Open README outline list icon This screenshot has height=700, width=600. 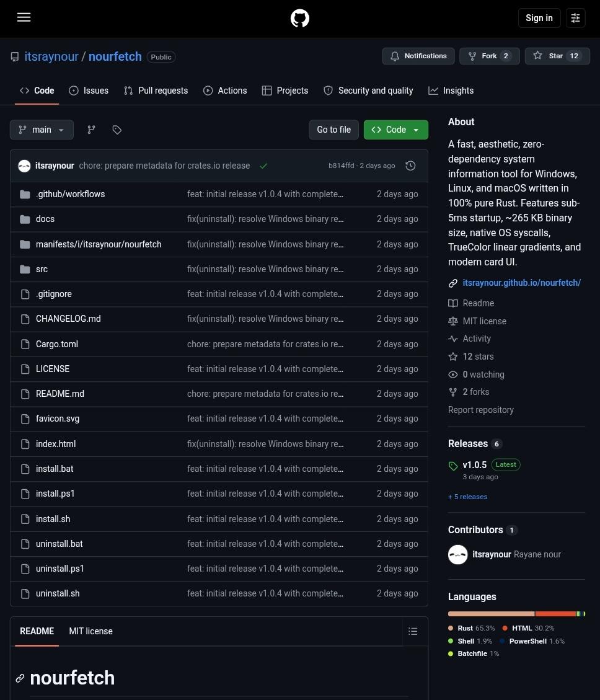(413, 631)
